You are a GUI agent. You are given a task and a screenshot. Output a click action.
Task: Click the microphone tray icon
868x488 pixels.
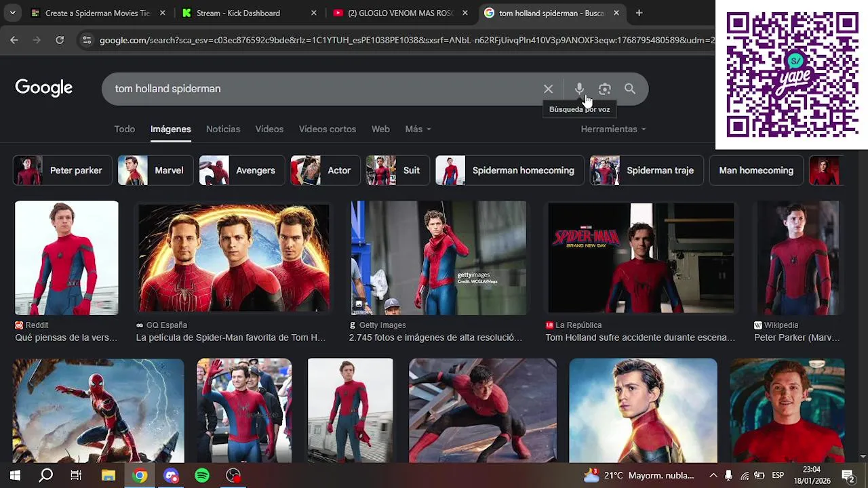coord(728,476)
